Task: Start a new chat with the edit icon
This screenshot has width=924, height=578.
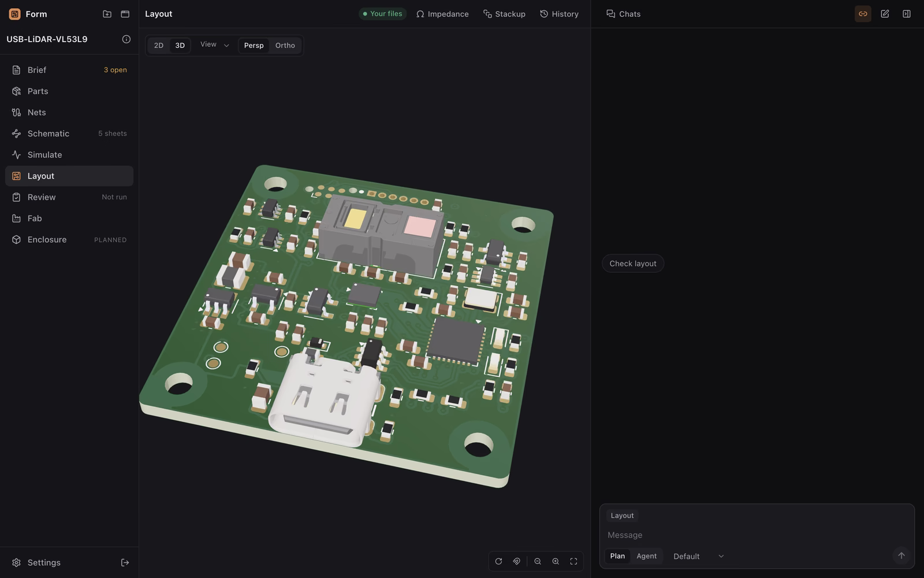Action: coord(885,14)
